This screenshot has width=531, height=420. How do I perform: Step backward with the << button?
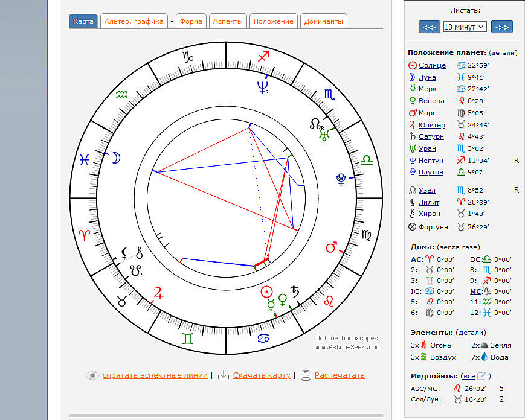coord(429,27)
